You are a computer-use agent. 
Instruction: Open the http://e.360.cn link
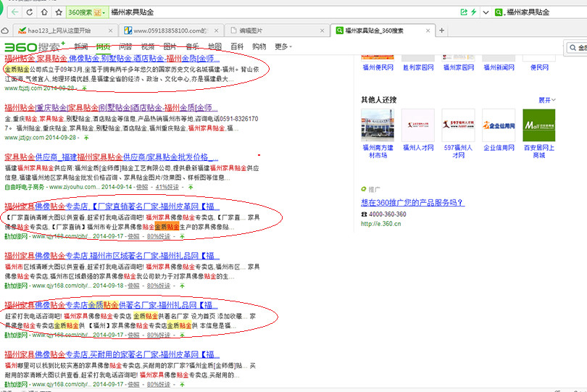pos(380,223)
